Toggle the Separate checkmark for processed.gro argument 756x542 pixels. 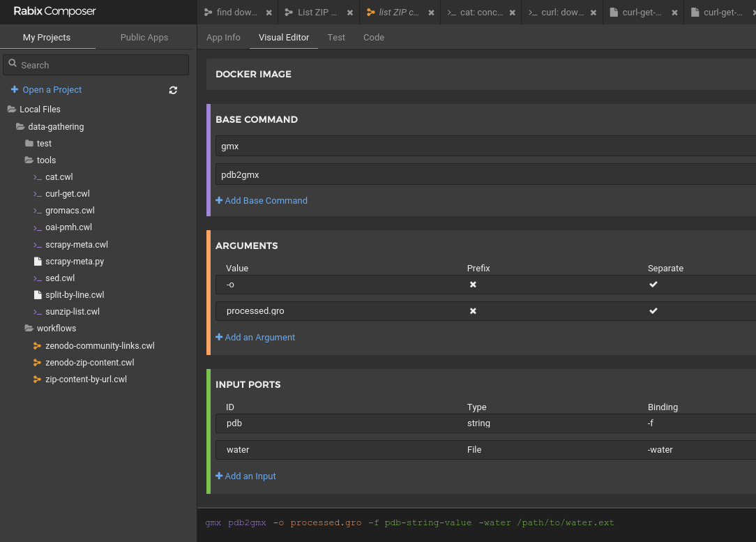click(653, 311)
